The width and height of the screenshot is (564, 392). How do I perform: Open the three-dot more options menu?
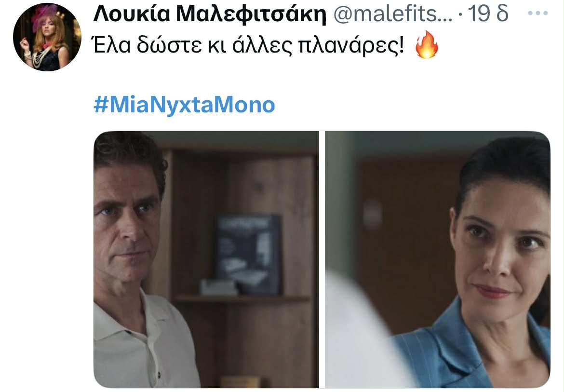pyautogui.click(x=538, y=14)
